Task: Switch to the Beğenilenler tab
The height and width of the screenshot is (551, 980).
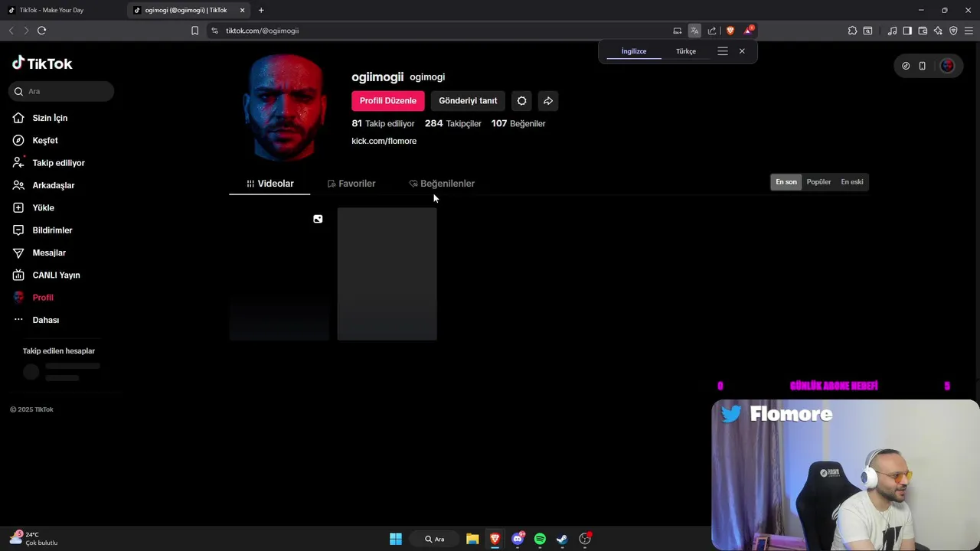Action: pyautogui.click(x=442, y=184)
